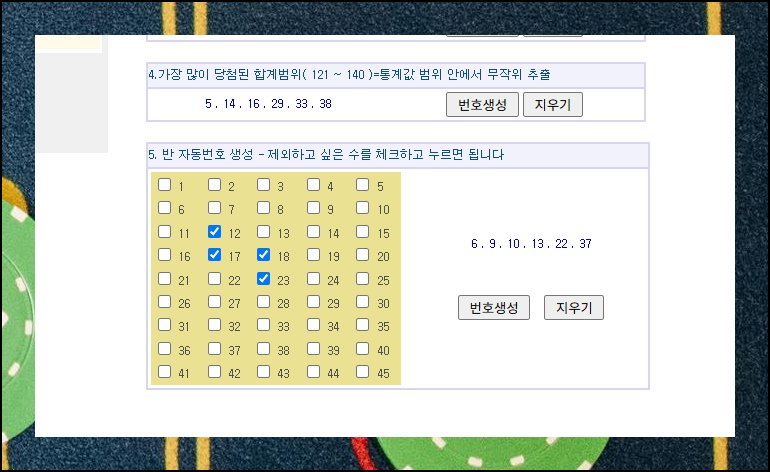Exclude number 36 via its checkbox
This screenshot has height=472, width=770.
point(165,349)
